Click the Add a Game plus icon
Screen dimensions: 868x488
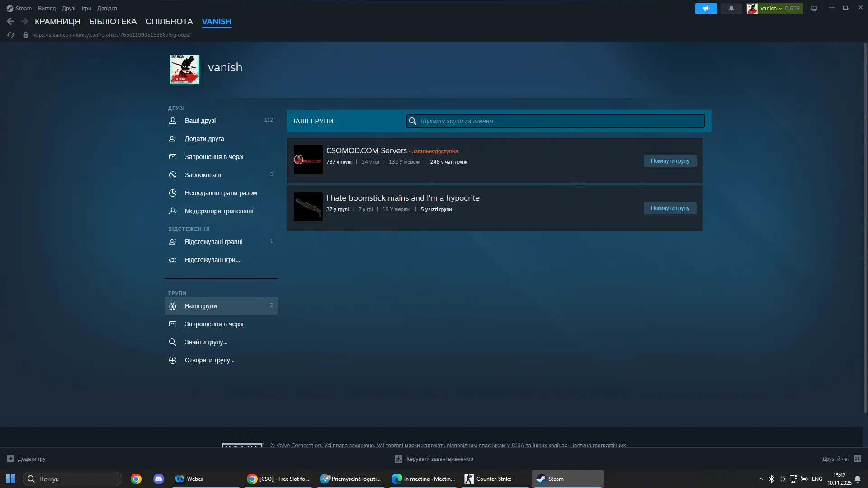(11, 459)
